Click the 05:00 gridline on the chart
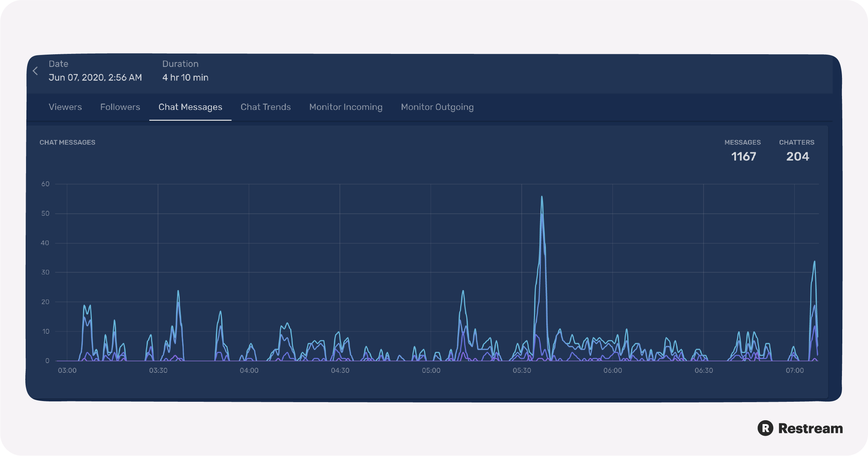Image resolution: width=868 pixels, height=456 pixels. pyautogui.click(x=430, y=271)
